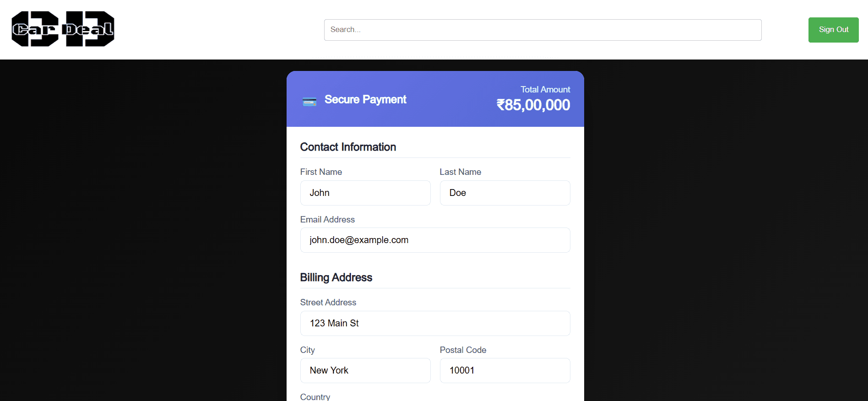
Task: Click the credit card icon in payment header
Action: pos(309,101)
